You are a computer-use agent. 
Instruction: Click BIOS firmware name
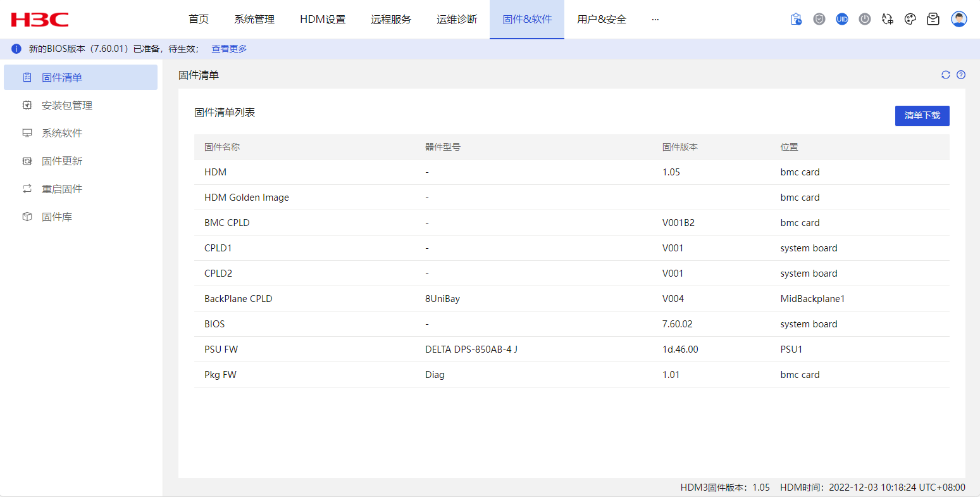click(x=214, y=324)
